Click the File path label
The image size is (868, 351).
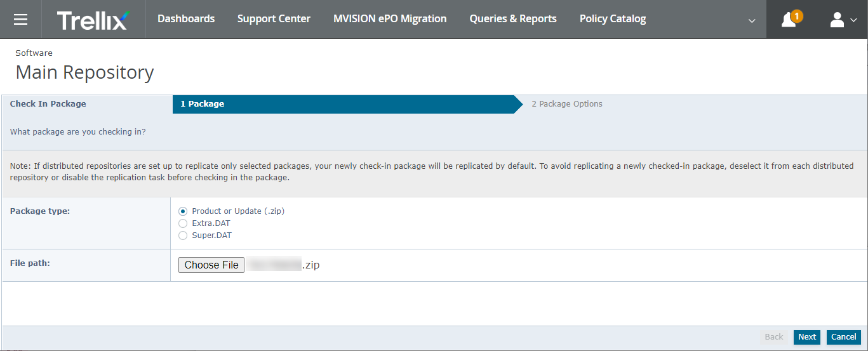pos(30,263)
